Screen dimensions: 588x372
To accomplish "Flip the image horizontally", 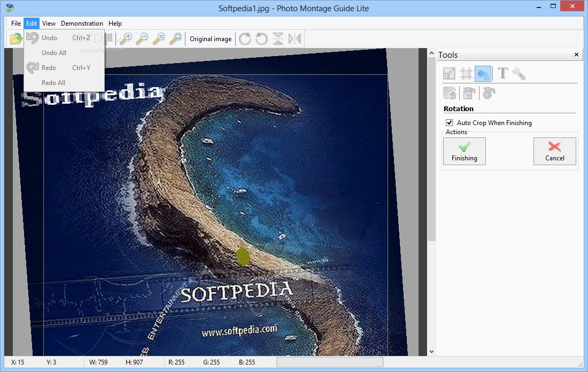I will (x=295, y=38).
